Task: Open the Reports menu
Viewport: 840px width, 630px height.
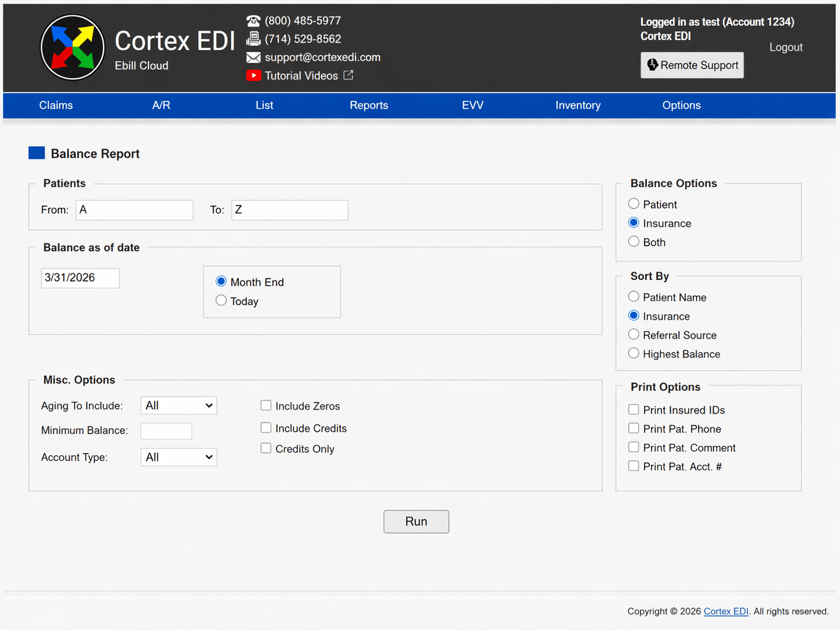Action: click(x=369, y=106)
